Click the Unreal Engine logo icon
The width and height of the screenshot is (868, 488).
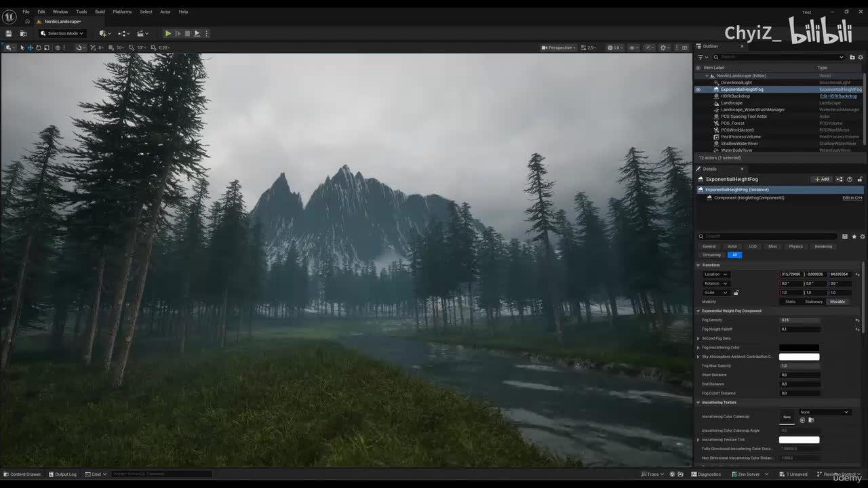(9, 16)
